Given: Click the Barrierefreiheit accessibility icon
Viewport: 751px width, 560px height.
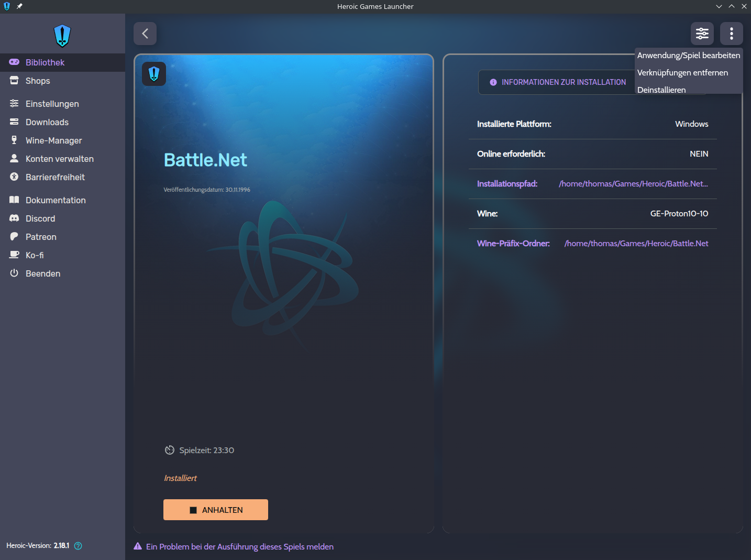Looking at the screenshot, I should (x=14, y=177).
